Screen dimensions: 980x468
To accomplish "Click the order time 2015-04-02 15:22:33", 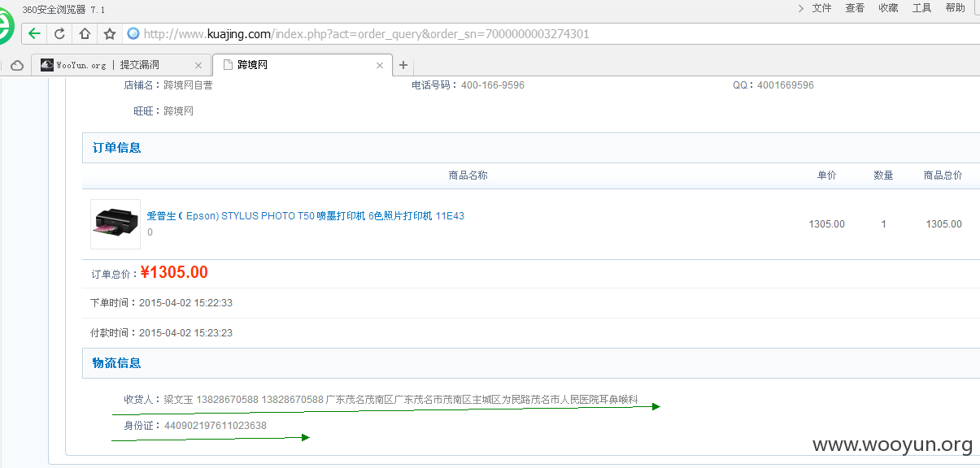I will tap(185, 303).
